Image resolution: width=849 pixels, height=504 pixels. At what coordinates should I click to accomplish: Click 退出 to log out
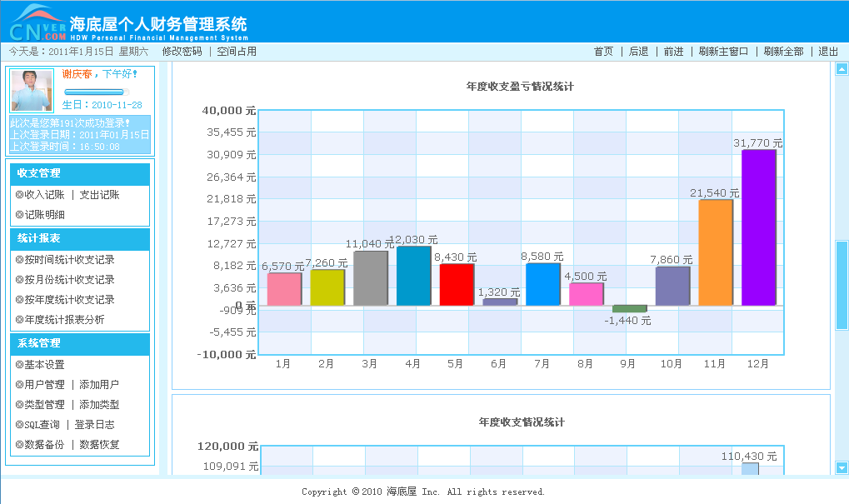pos(828,52)
